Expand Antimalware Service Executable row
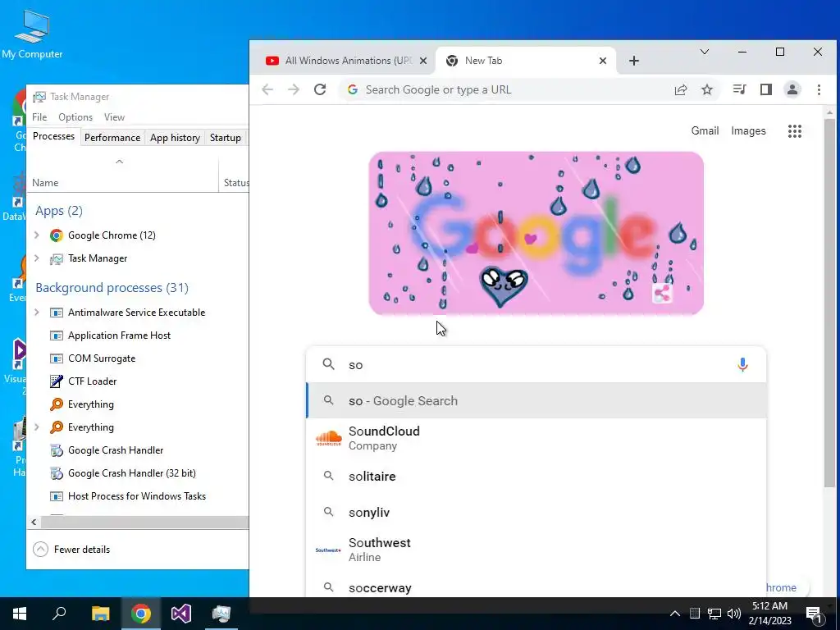Screen dimensions: 840x630 [36, 313]
